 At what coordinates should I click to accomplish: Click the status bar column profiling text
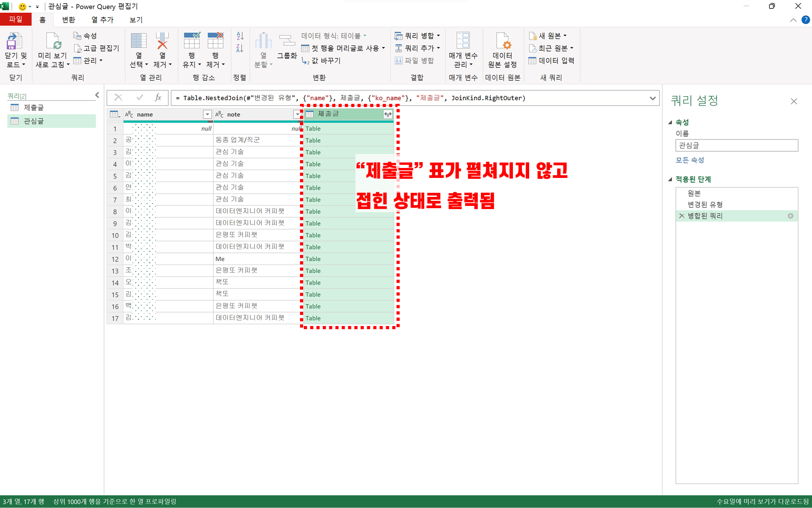[115, 502]
